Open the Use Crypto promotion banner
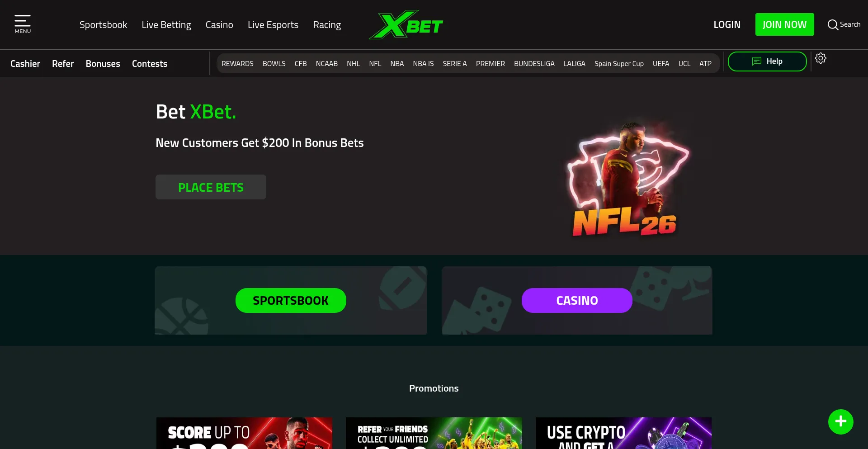Image resolution: width=868 pixels, height=449 pixels. [623, 433]
